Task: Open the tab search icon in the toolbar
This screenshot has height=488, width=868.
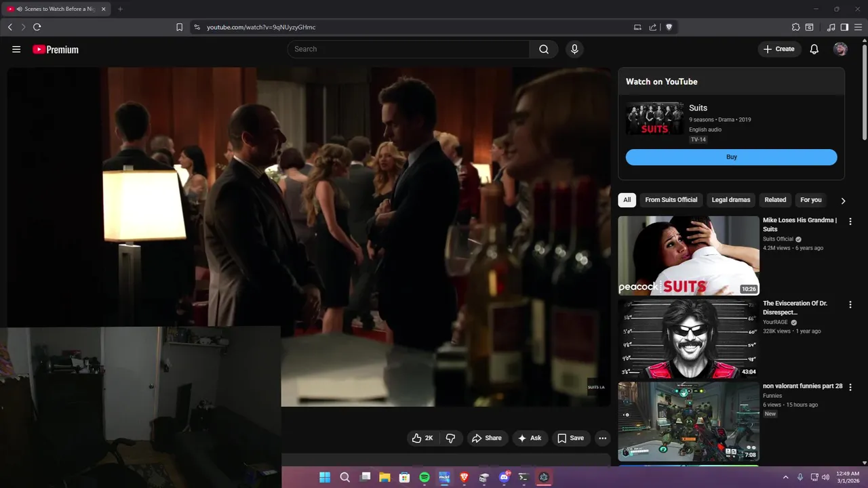Action: [x=809, y=27]
